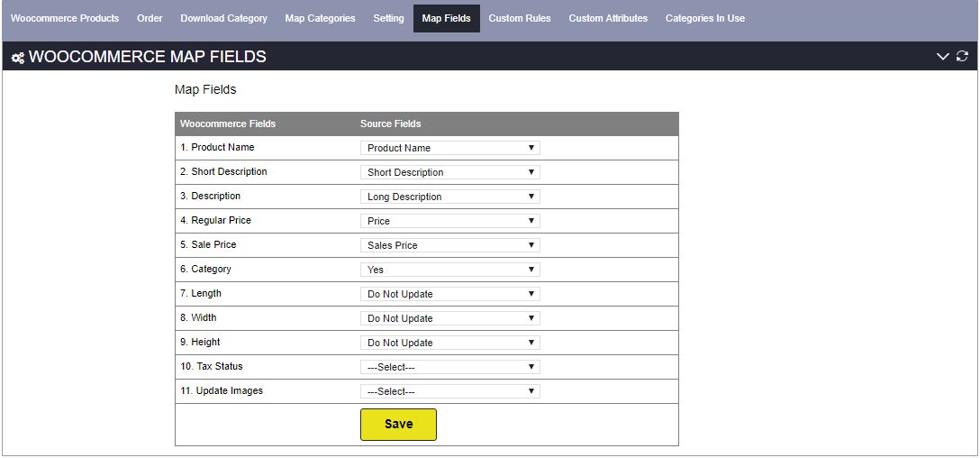
Task: Click the '10. Tax Status' row label
Action: click(x=212, y=367)
